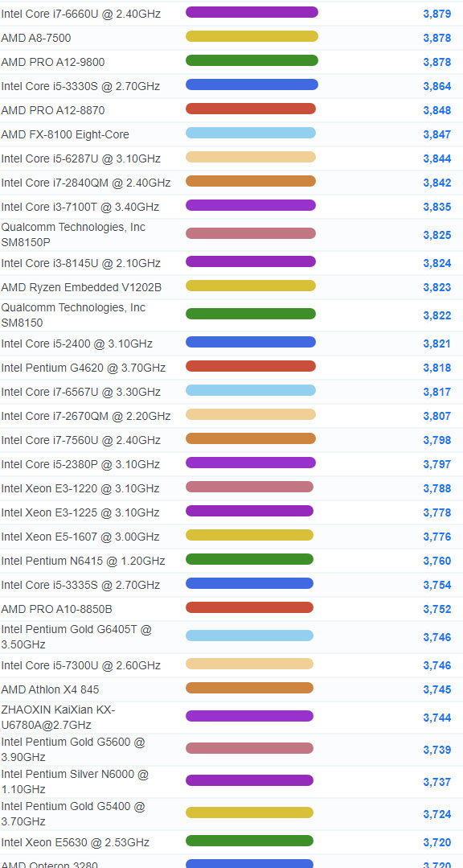Screen dimensions: 463x868
Task: Select Intel Core i5-2400 @ 3.10GHz
Action: (x=77, y=343)
